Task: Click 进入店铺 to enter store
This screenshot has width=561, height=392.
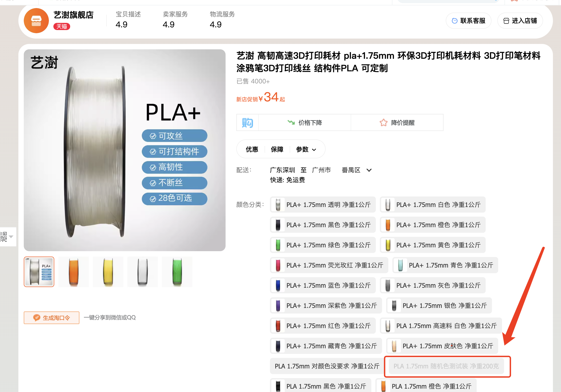Action: point(520,21)
